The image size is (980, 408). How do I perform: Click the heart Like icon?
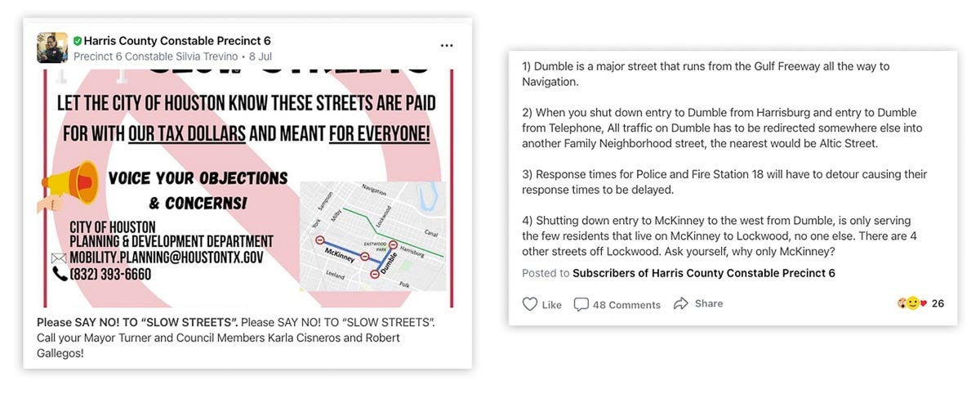coord(530,304)
